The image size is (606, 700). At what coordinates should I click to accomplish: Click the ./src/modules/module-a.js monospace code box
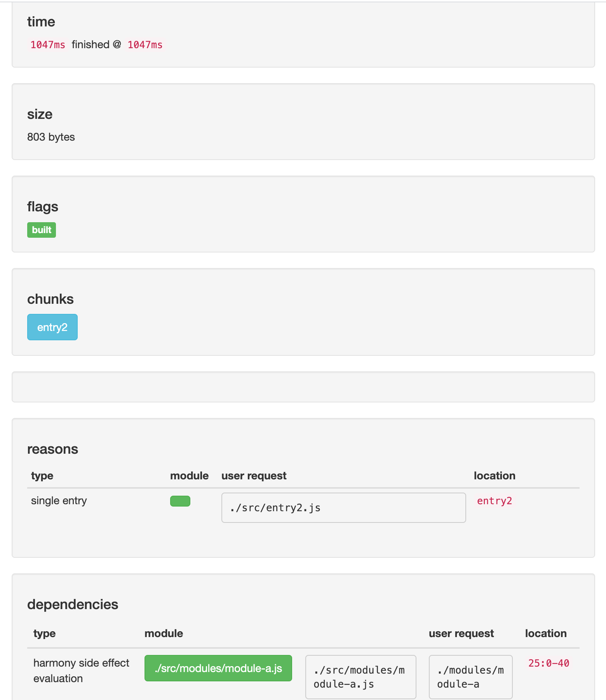pyautogui.click(x=360, y=677)
